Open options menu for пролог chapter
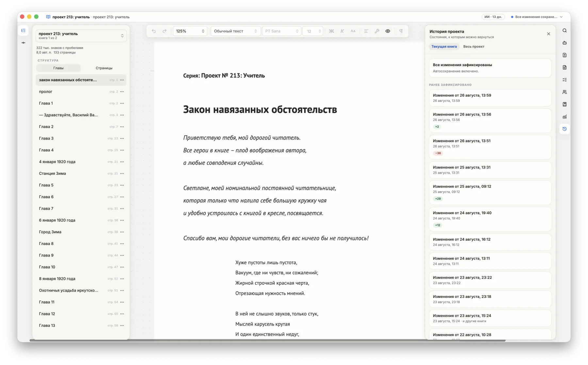The height and width of the screenshot is (365, 588). pyautogui.click(x=122, y=92)
